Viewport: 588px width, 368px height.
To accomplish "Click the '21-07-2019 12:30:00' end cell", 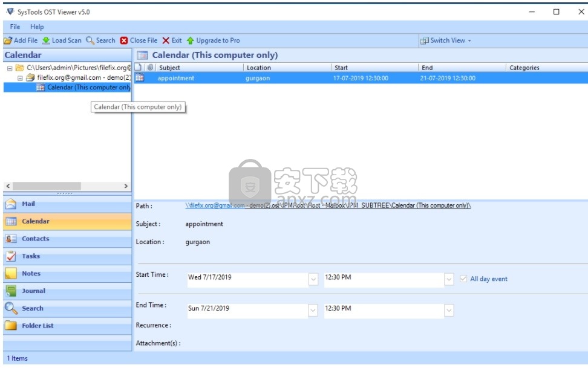I will tap(448, 78).
